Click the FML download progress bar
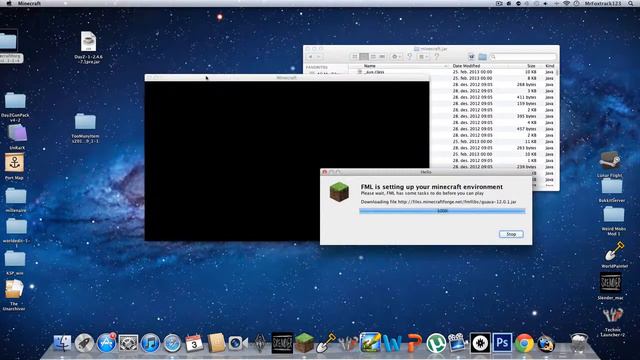This screenshot has width=640, height=360. 442,211
